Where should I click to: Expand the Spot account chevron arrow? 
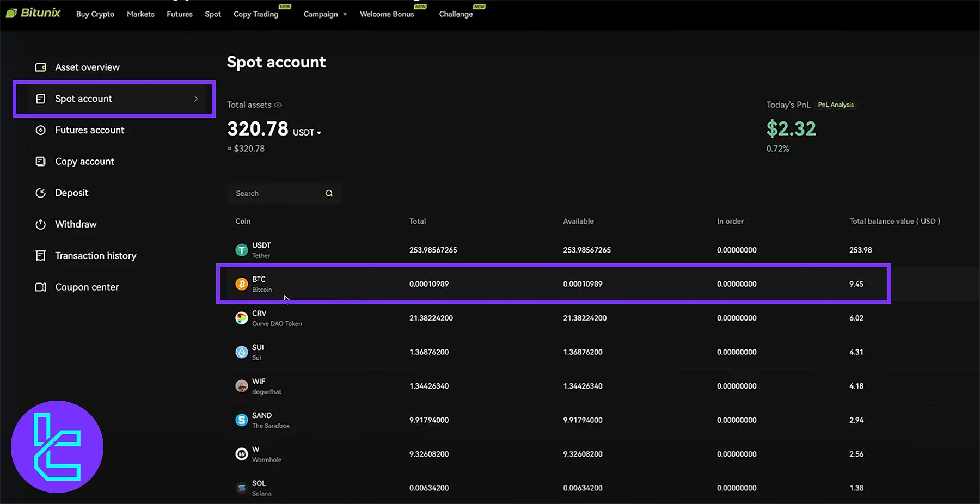196,99
